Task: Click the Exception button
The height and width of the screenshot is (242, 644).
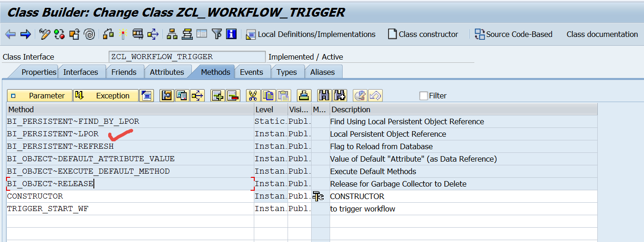Action: click(106, 96)
